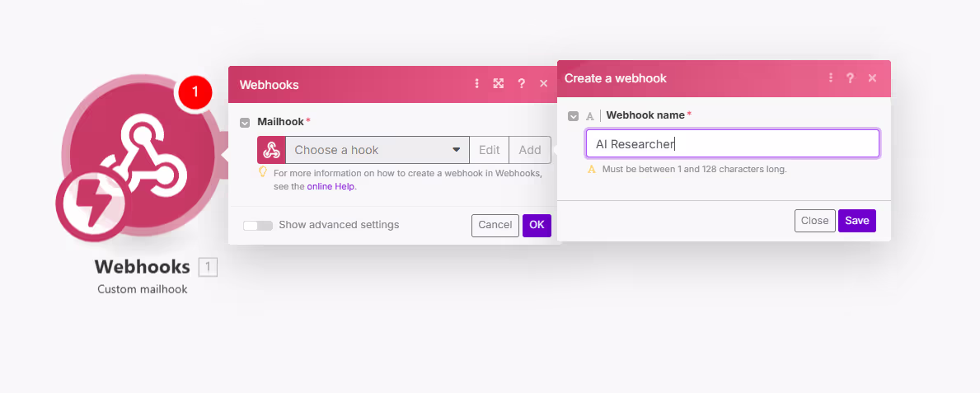
Task: Click the Webhook name input field
Action: [x=733, y=143]
